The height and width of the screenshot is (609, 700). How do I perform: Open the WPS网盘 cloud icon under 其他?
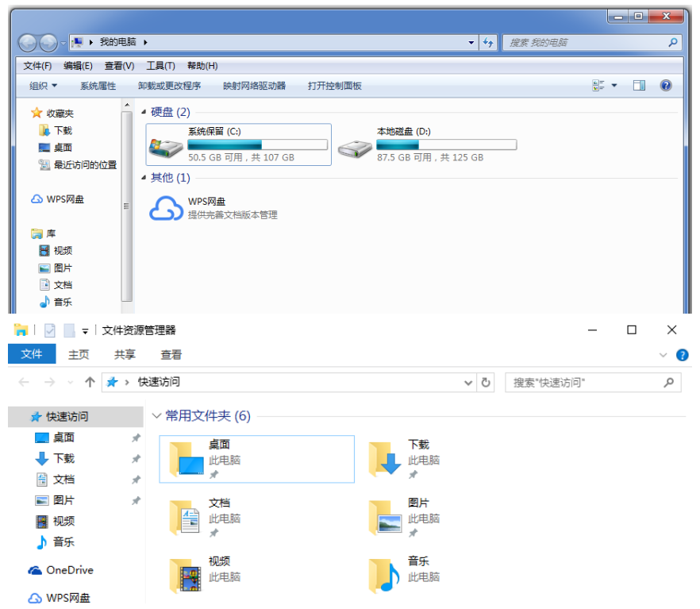(x=166, y=208)
